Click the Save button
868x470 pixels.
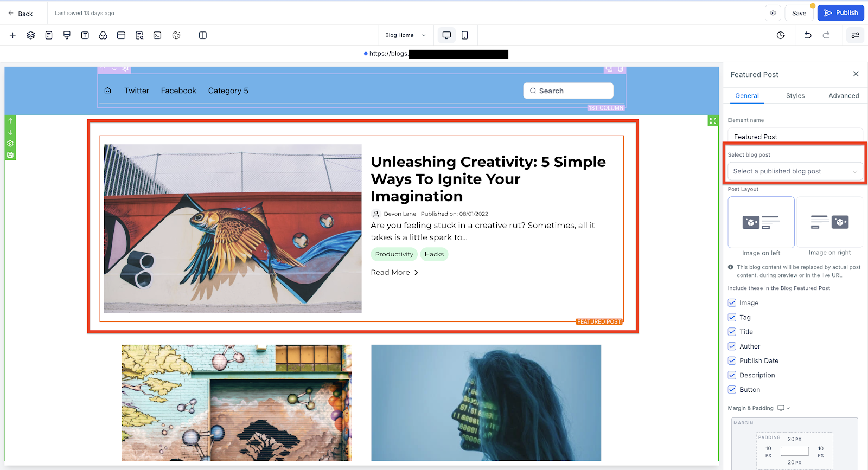[x=799, y=13]
